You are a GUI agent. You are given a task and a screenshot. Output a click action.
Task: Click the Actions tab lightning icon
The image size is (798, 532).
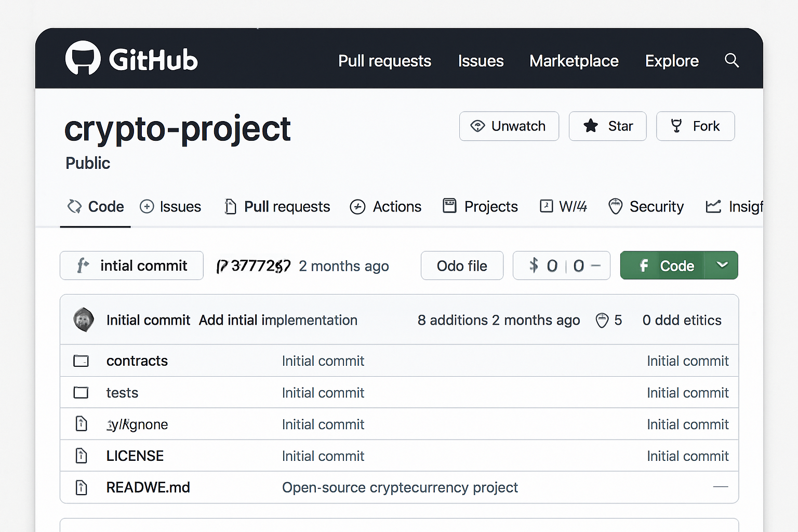coord(358,206)
